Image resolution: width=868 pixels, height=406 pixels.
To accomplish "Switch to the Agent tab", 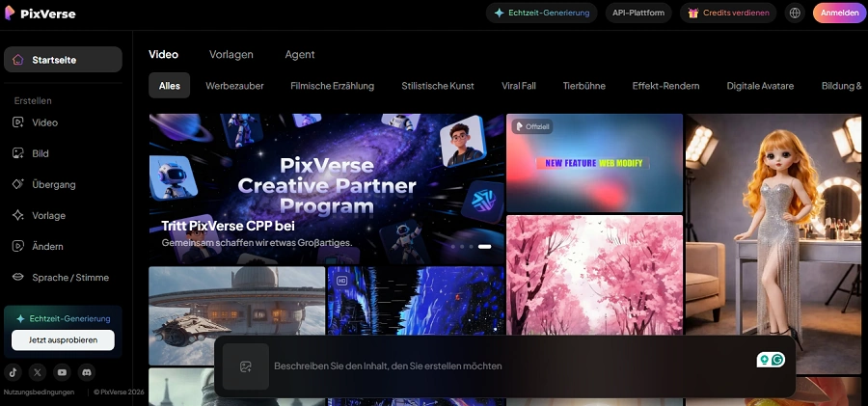I will [300, 54].
